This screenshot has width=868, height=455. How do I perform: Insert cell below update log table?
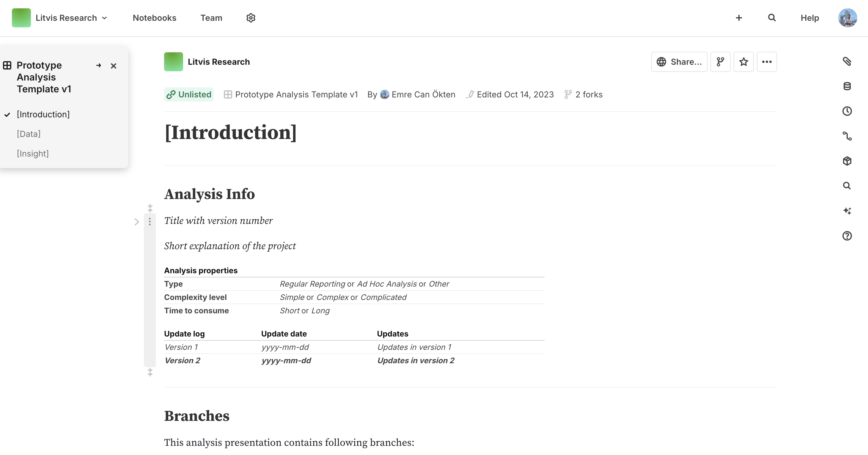[x=150, y=372]
